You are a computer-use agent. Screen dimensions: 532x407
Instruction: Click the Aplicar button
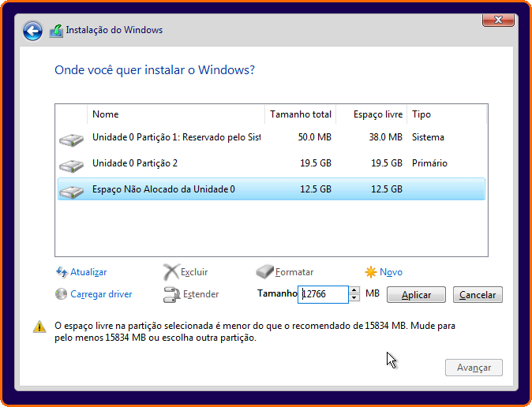click(x=416, y=295)
